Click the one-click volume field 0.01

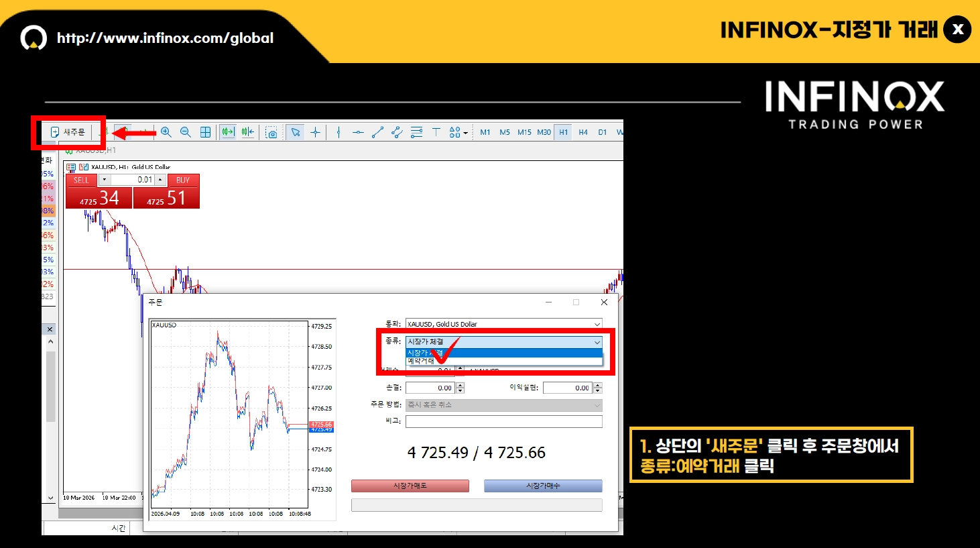pos(132,180)
